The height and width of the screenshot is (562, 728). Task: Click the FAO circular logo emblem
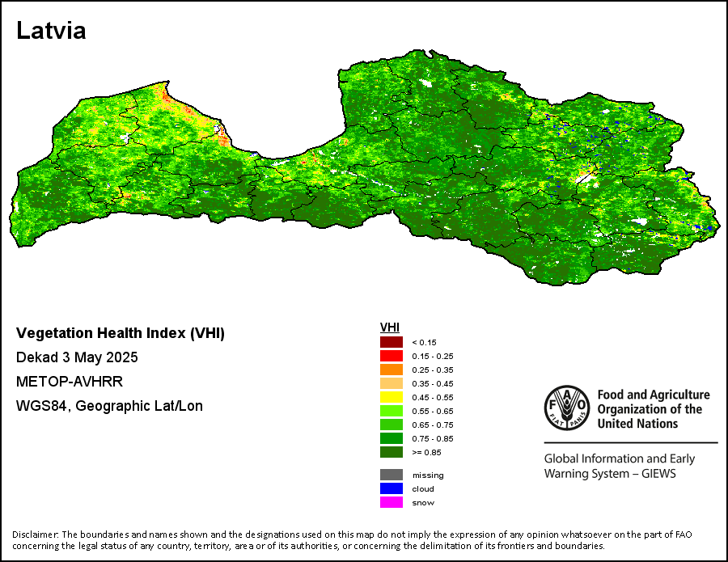click(567, 408)
